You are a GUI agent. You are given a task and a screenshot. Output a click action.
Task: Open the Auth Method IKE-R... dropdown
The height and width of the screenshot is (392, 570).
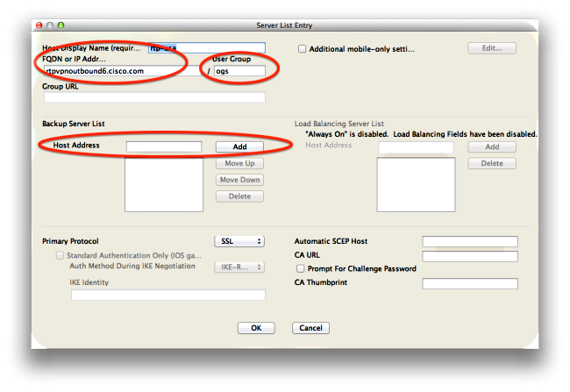tap(239, 267)
